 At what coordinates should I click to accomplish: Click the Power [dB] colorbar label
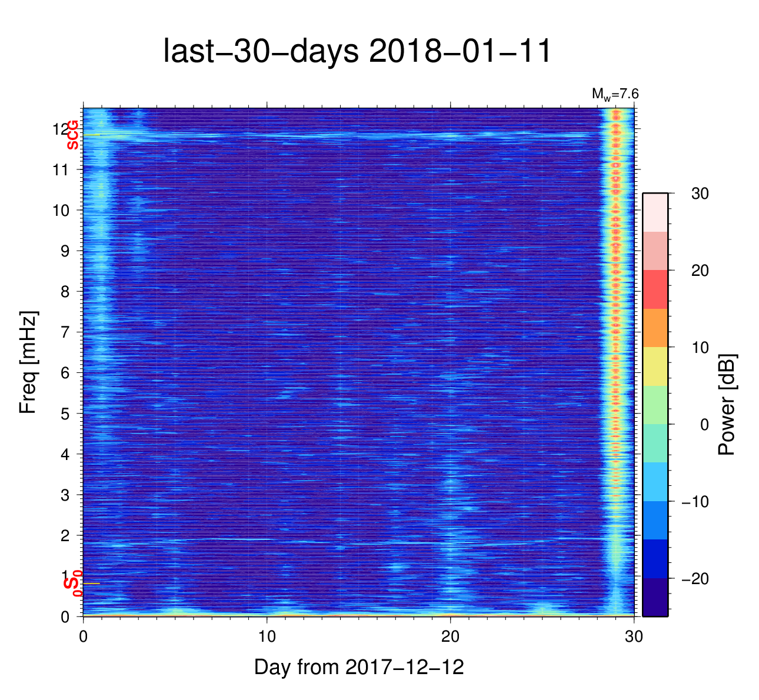coord(727,404)
